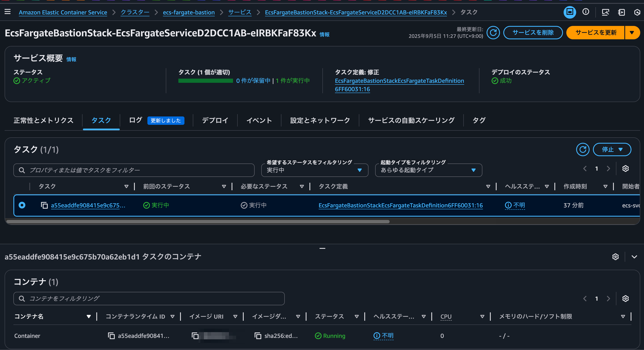The height and width of the screenshot is (350, 644).
Task: Copy the image digest sha256
Action: pyautogui.click(x=258, y=336)
